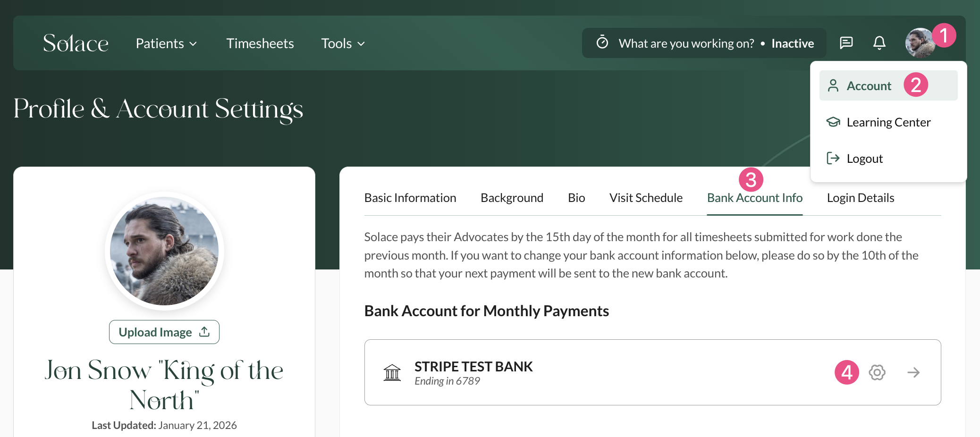
Task: Select Account from the user menu
Action: 869,86
